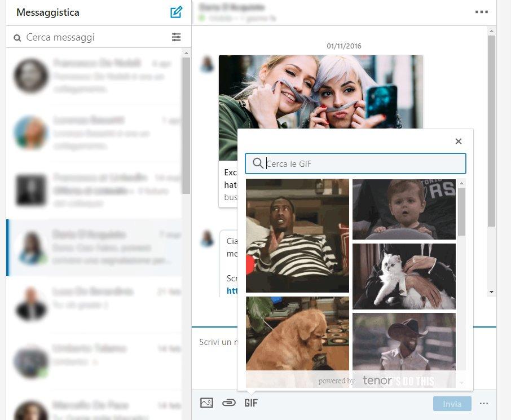Open the tenor attribution link

[376, 381]
